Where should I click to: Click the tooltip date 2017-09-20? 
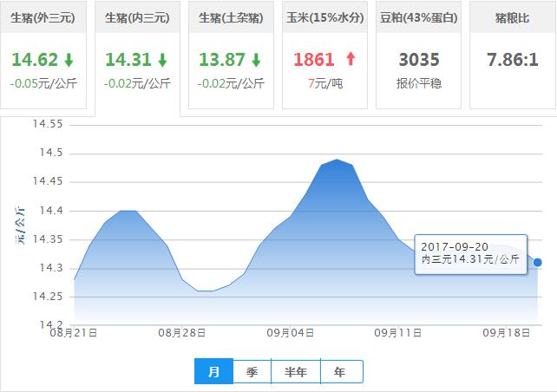pos(455,247)
